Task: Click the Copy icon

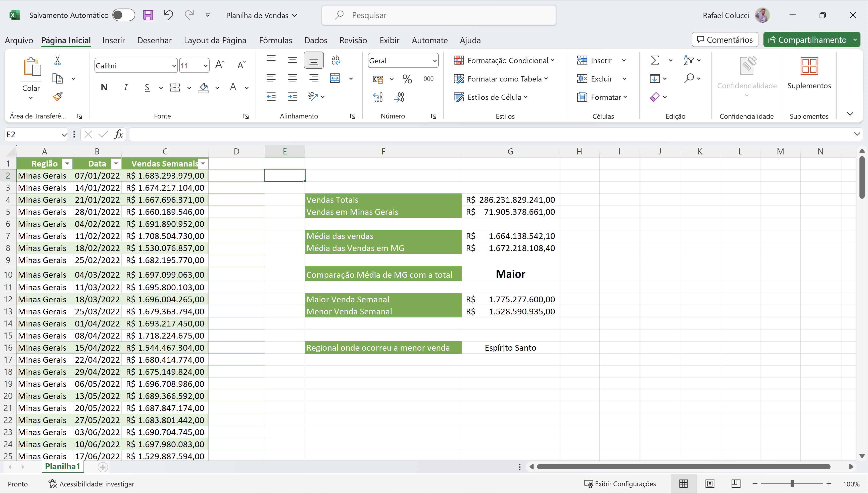Action: (x=58, y=79)
